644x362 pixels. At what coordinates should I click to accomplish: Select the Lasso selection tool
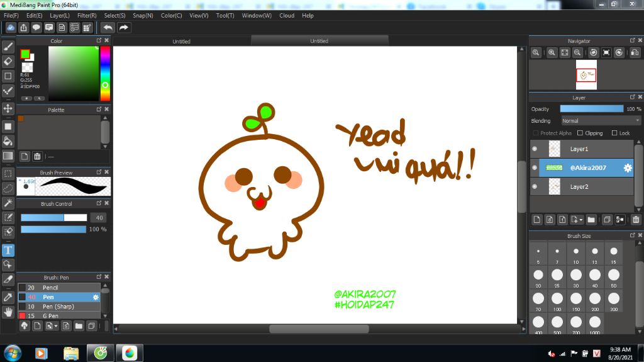point(8,188)
